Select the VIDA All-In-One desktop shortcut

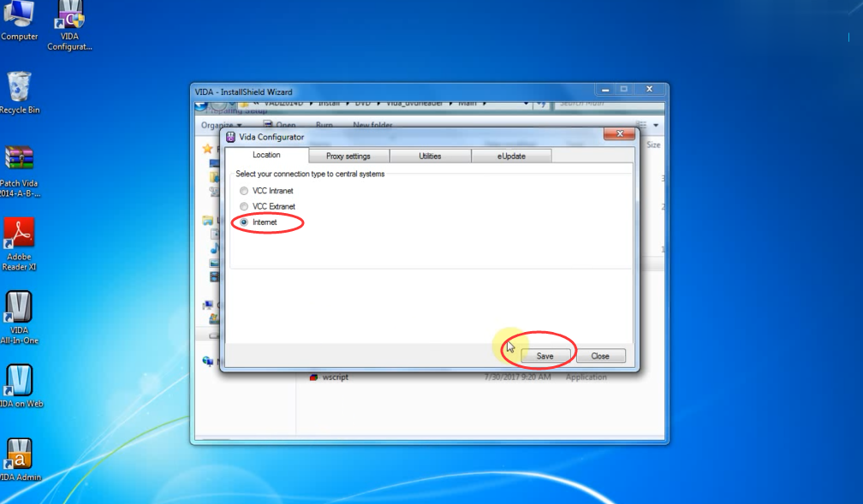coord(19,317)
